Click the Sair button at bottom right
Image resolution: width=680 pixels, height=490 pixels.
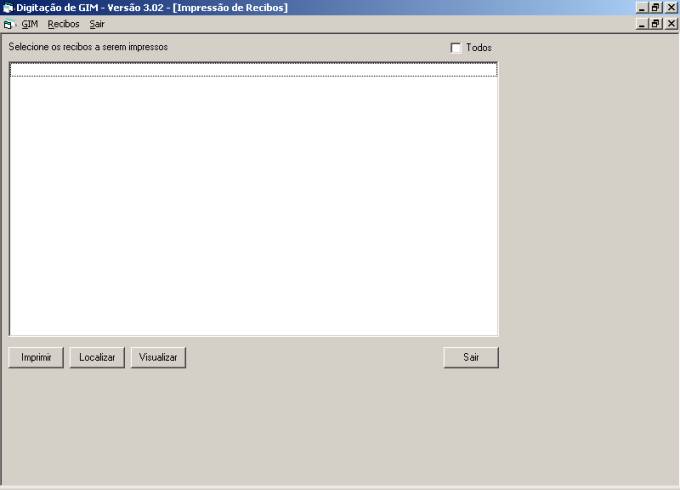coord(471,357)
